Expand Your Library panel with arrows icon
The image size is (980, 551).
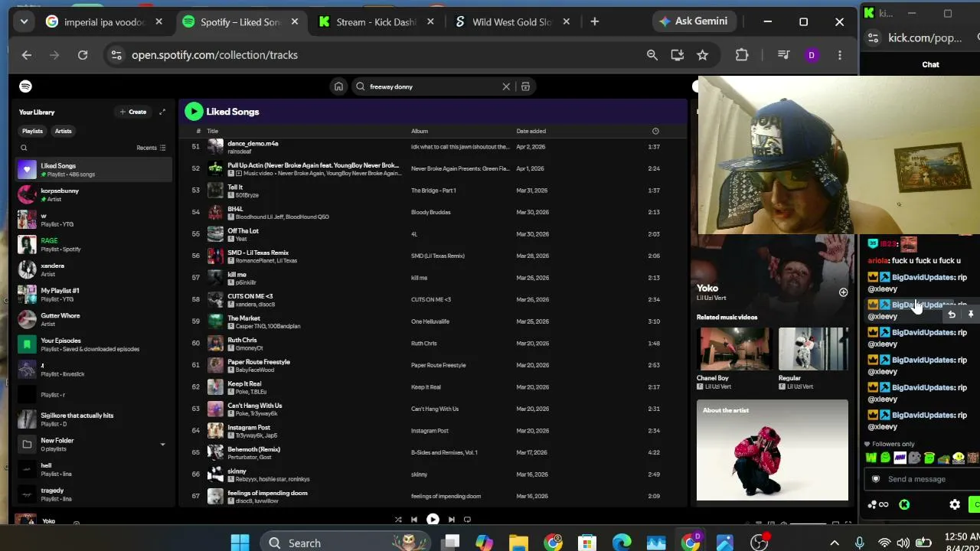coord(162,112)
